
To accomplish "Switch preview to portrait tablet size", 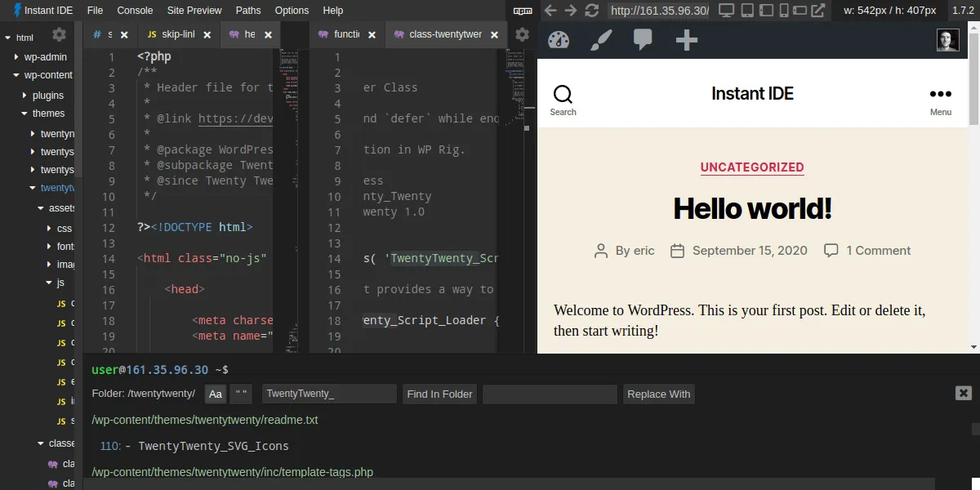I will [746, 11].
